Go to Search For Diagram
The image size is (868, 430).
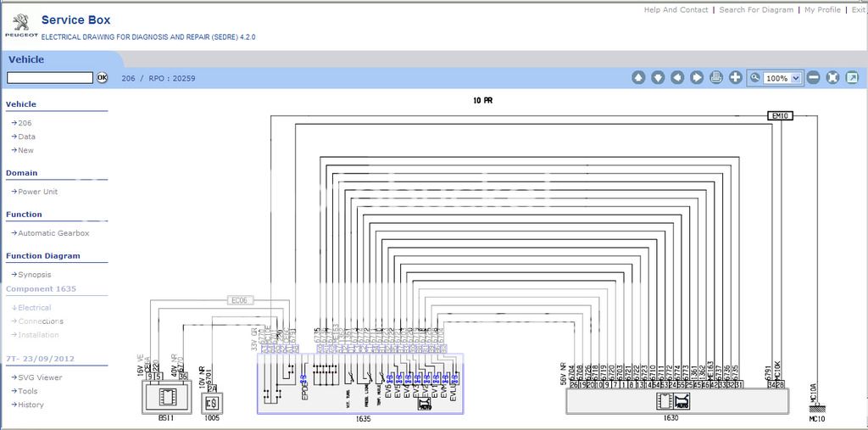756,10
